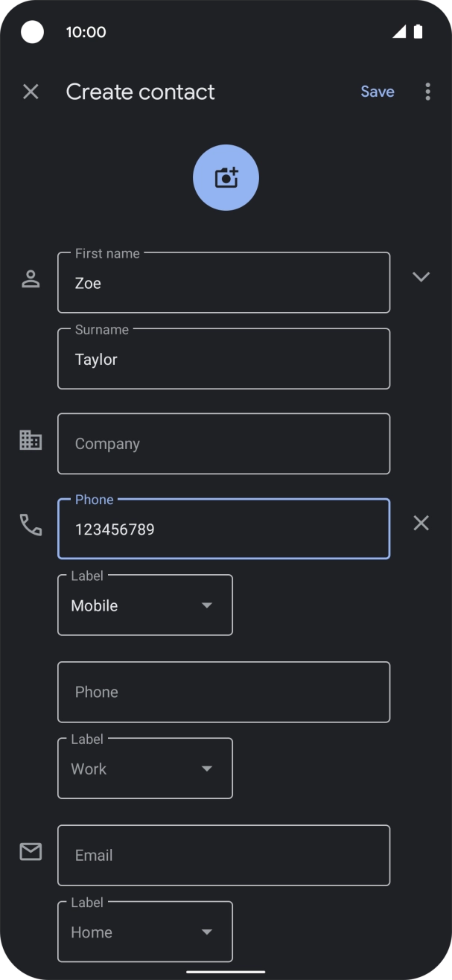Click the phone field with 123456789
The image size is (452, 980).
(x=223, y=529)
